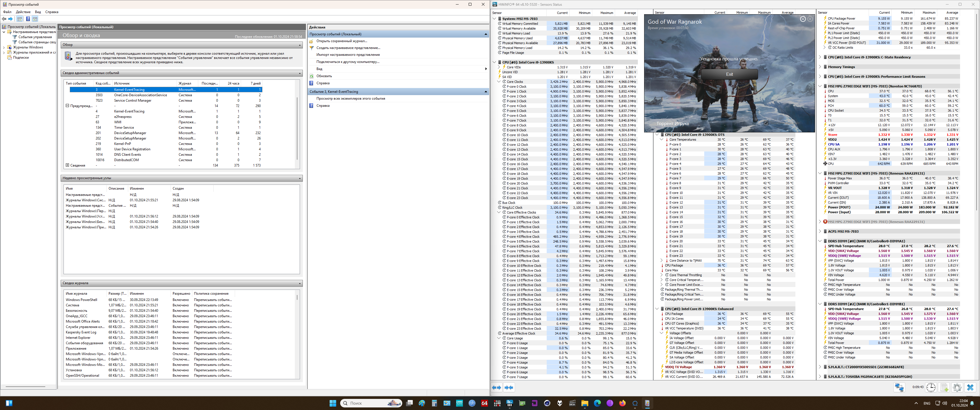980x410 pixels.
Task: Collapse the Core Clocks sensor group
Action: point(499,82)
